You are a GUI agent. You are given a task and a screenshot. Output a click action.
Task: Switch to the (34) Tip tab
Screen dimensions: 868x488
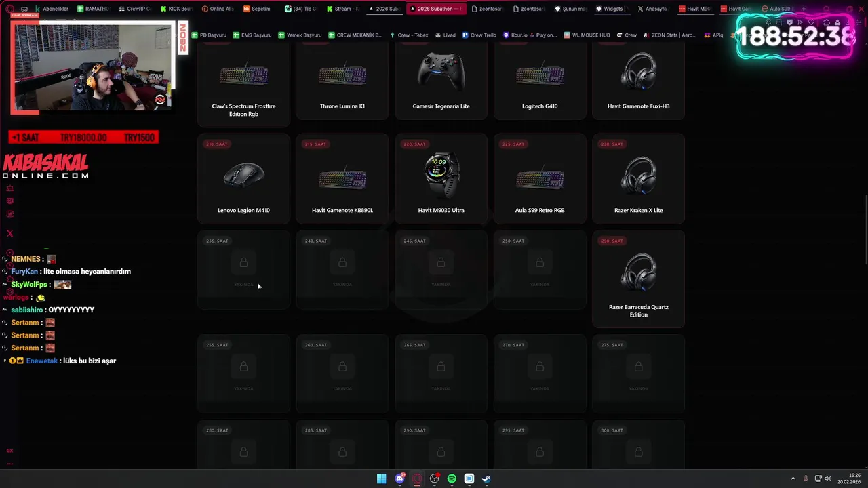click(x=300, y=9)
